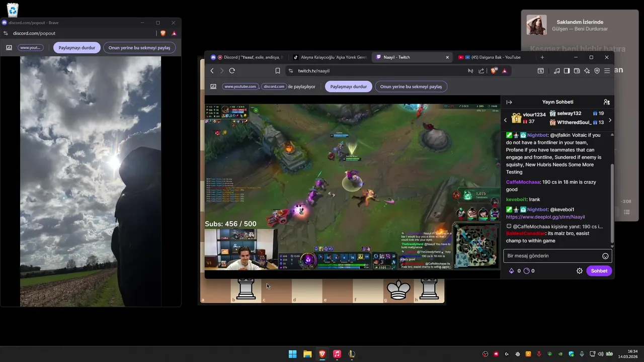This screenshot has width=644, height=362.
Task: Open the Bits balance icon in chat
Action: [512, 271]
